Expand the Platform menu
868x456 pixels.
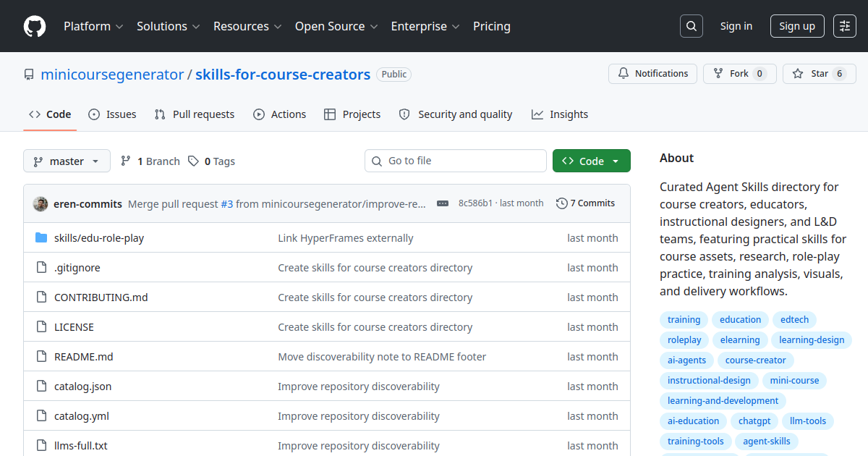(93, 26)
